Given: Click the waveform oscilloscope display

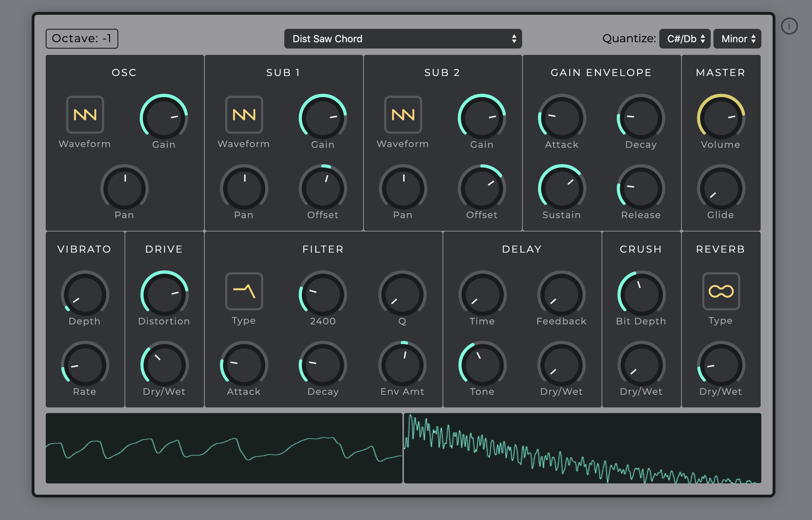Looking at the screenshot, I should pyautogui.click(x=224, y=448).
